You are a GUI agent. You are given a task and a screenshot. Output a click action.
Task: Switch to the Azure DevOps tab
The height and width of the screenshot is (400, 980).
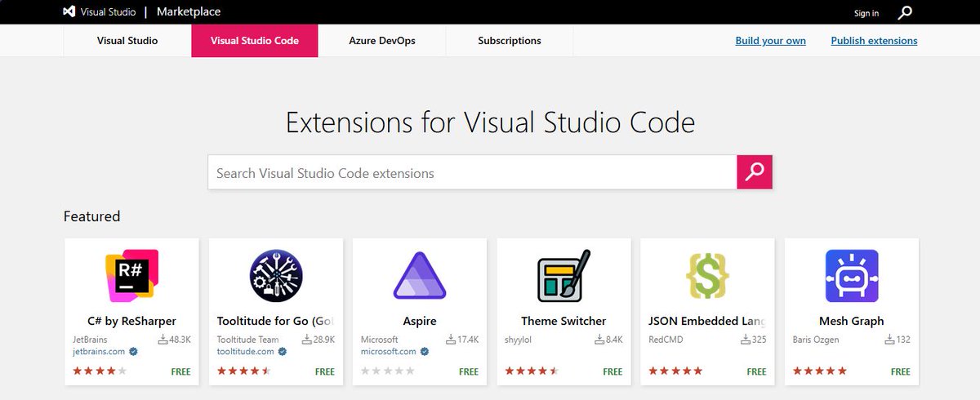click(x=382, y=40)
